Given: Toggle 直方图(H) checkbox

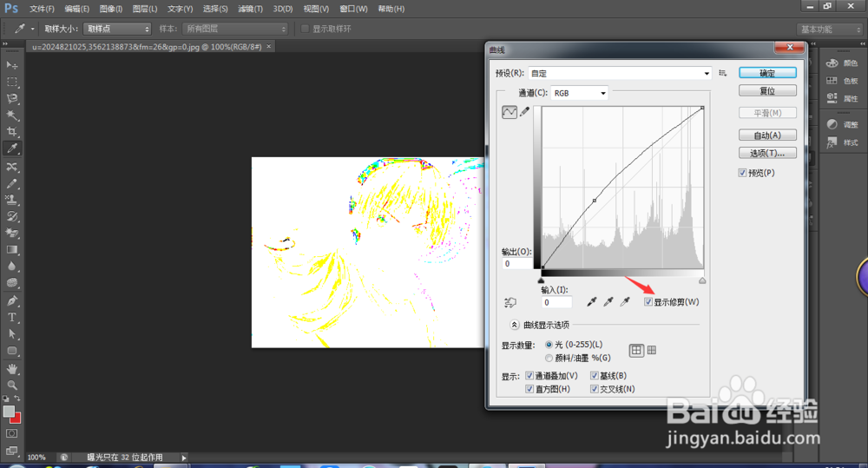Looking at the screenshot, I should (x=529, y=389).
